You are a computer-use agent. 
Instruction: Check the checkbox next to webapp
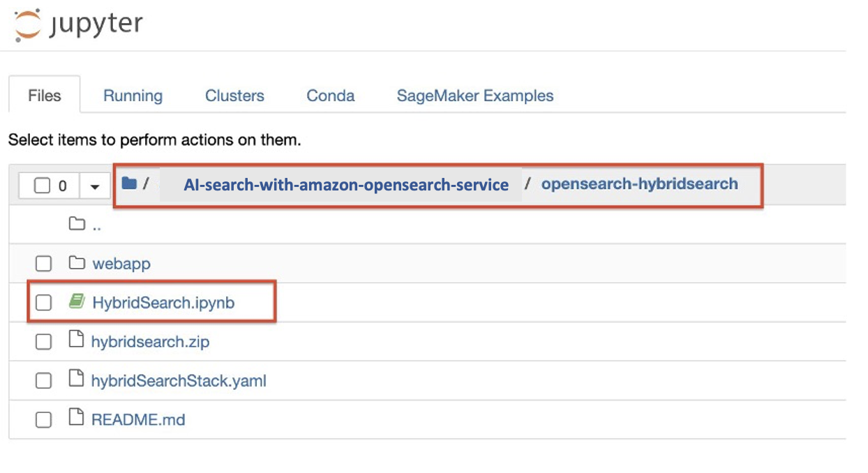click(x=45, y=263)
